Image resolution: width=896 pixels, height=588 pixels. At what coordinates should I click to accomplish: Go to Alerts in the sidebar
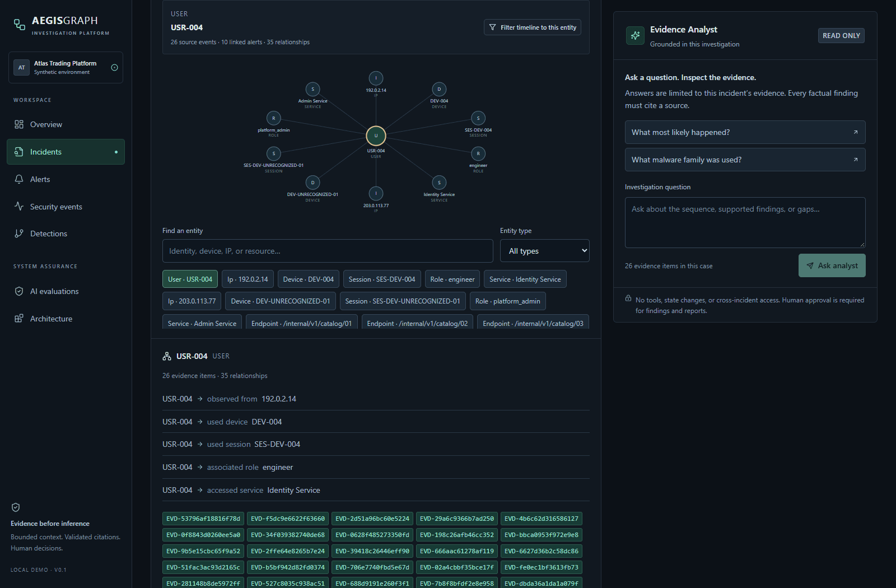pos(66,179)
